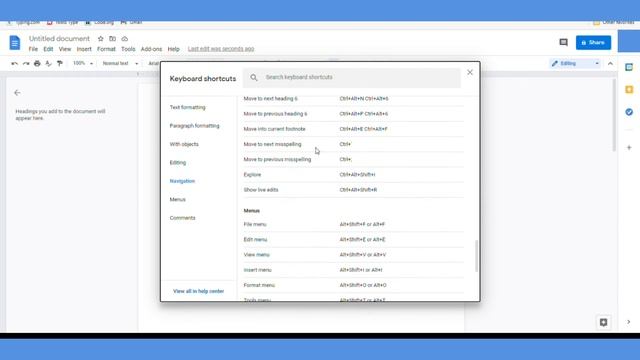
Task: Open the Normal text style dropdown
Action: pyautogui.click(x=120, y=63)
